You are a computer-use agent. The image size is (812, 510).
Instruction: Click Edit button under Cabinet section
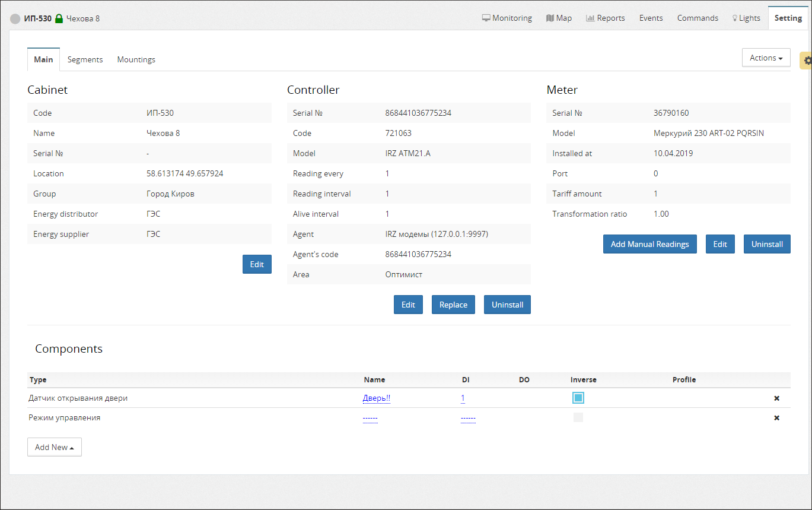pyautogui.click(x=257, y=264)
